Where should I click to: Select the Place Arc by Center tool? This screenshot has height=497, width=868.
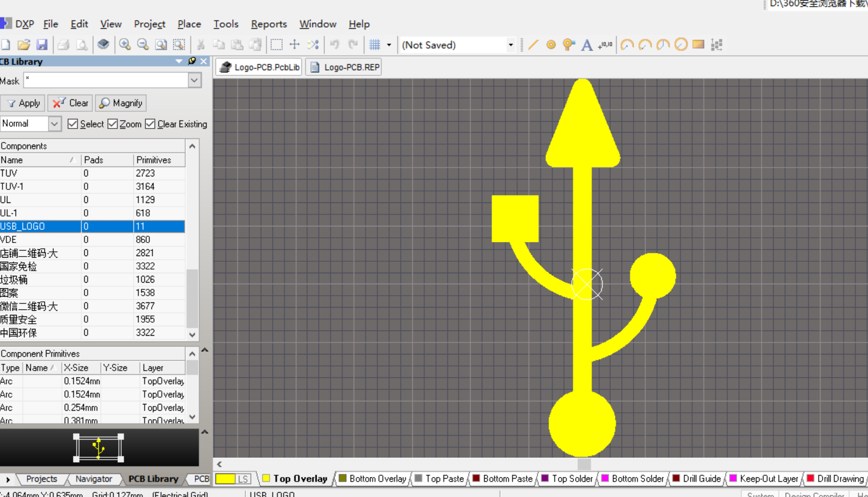click(627, 45)
